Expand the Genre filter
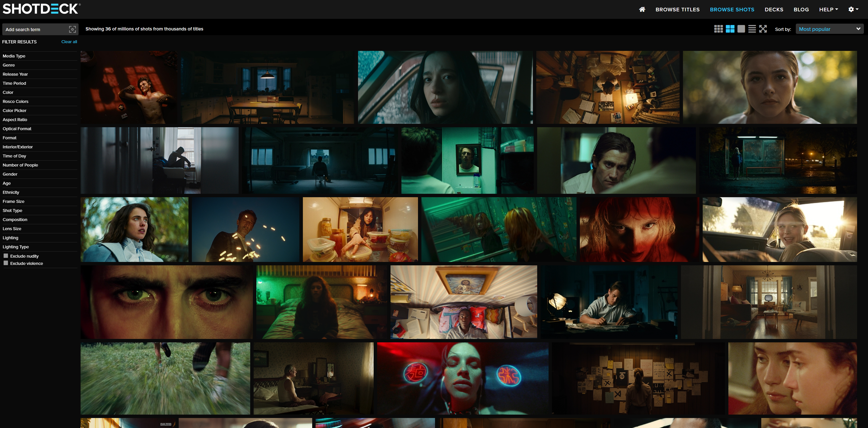This screenshot has width=868, height=428. 40,65
